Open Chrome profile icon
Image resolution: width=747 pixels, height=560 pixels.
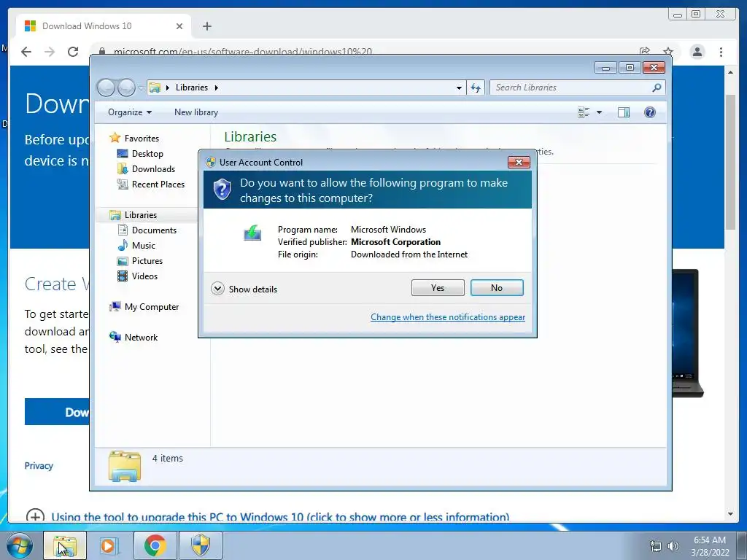pos(697,52)
